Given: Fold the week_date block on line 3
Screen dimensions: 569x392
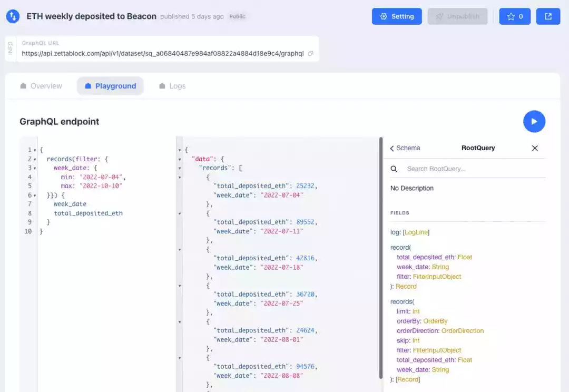Looking at the screenshot, I should pyautogui.click(x=35, y=168).
